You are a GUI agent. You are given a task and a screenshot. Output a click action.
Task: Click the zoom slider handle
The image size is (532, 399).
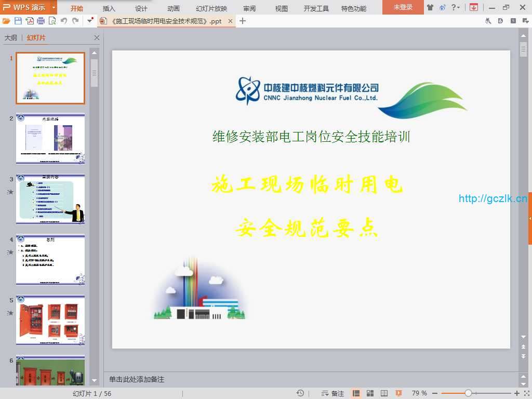468,393
